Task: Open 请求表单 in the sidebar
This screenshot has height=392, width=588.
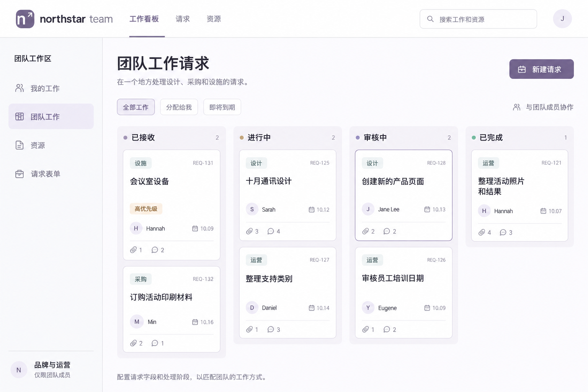Action: 51,174
